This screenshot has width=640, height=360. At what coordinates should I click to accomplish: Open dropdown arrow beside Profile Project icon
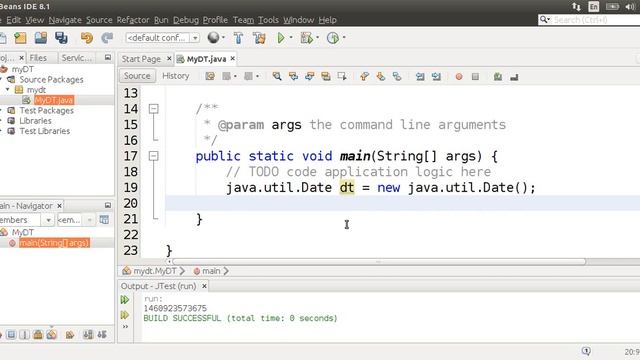344,37
